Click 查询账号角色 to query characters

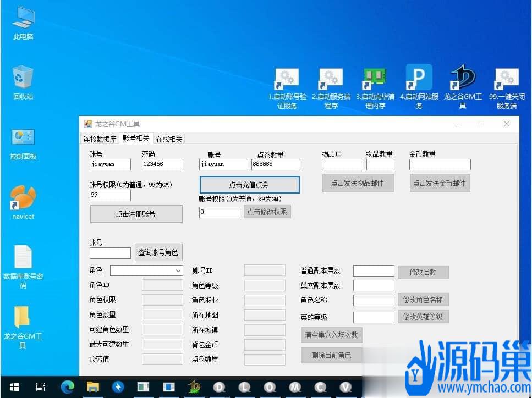pos(160,252)
